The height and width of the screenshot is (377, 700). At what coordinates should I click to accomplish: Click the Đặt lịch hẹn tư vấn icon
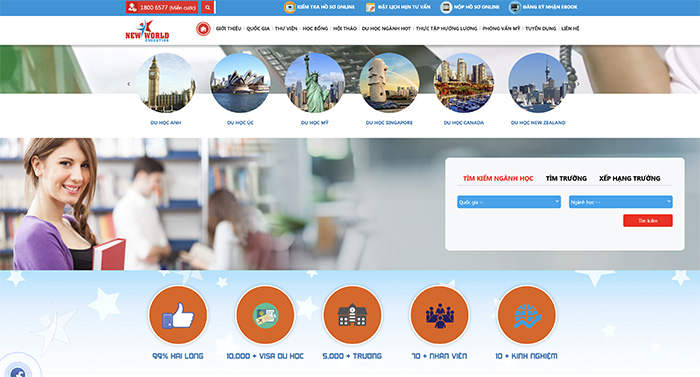click(370, 7)
